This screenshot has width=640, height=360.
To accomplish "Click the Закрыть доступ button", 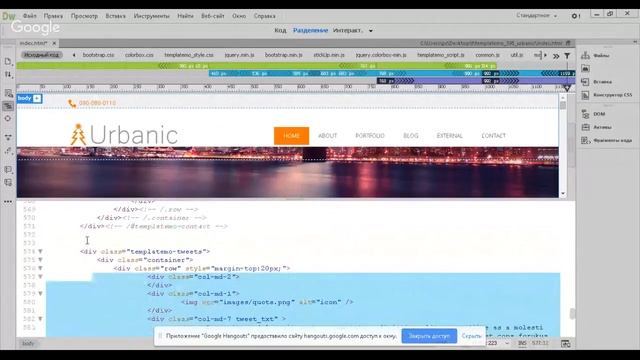I will [429, 336].
